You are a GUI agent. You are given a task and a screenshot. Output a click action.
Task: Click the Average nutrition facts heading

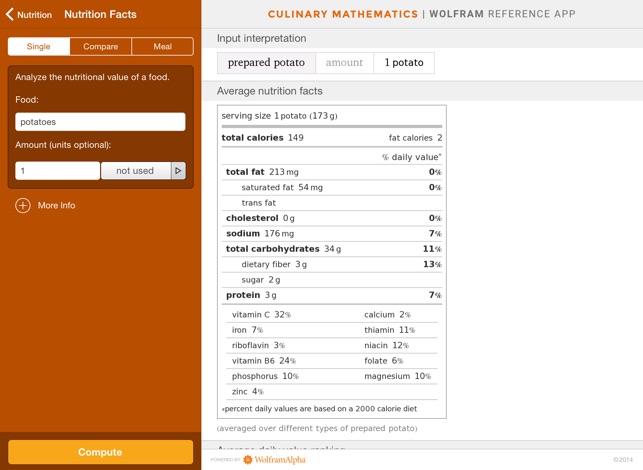(x=270, y=91)
